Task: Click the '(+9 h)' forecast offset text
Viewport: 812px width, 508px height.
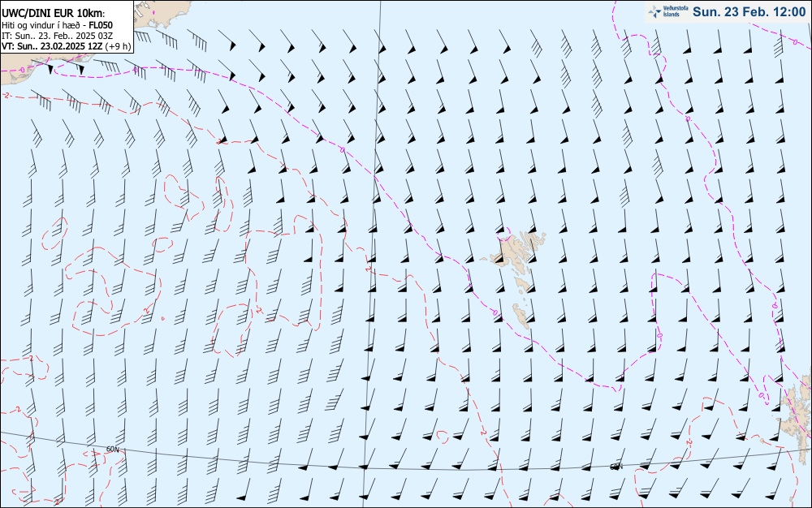Action: point(118,46)
